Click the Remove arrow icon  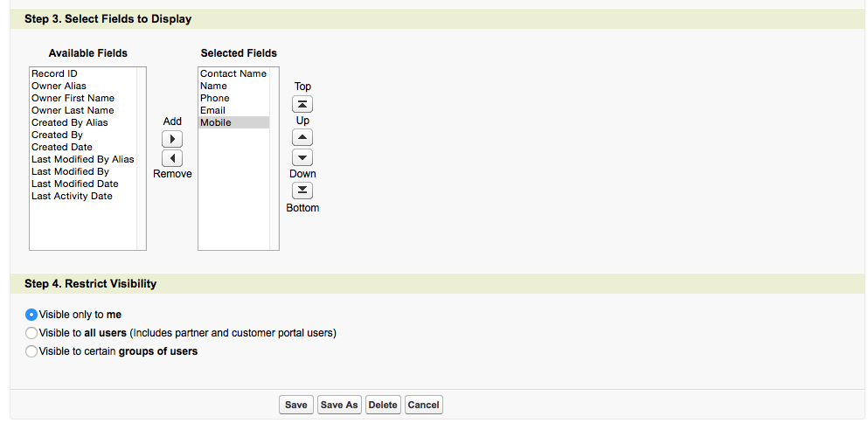[x=172, y=158]
